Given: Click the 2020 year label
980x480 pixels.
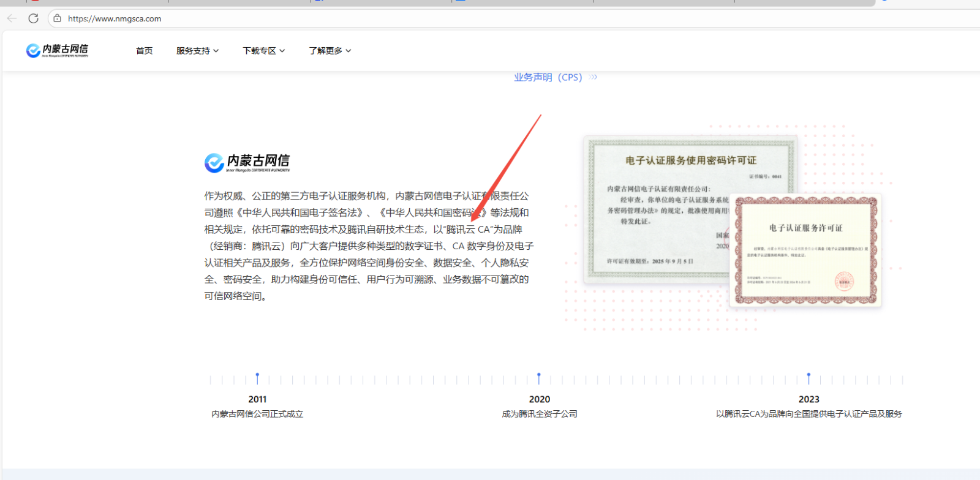Looking at the screenshot, I should coord(540,399).
